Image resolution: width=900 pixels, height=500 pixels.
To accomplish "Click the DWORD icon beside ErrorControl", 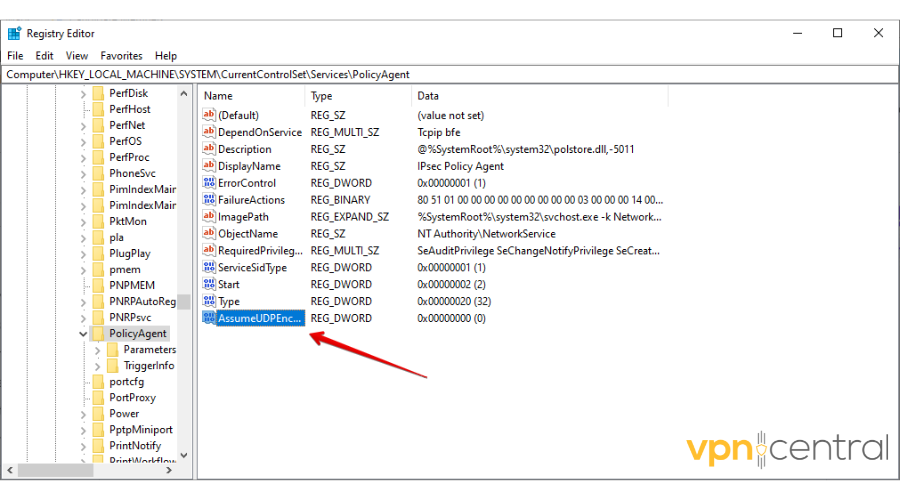I will point(209,183).
